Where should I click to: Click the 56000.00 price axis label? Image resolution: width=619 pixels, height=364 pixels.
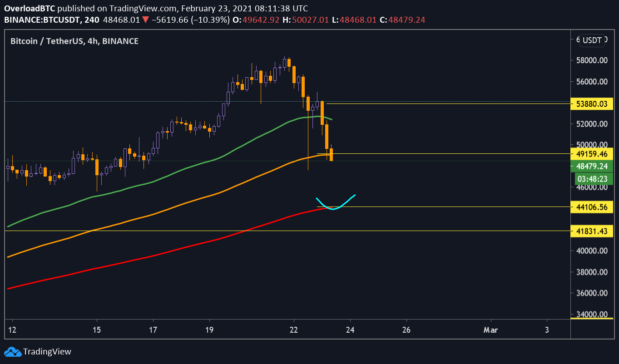[x=592, y=82]
